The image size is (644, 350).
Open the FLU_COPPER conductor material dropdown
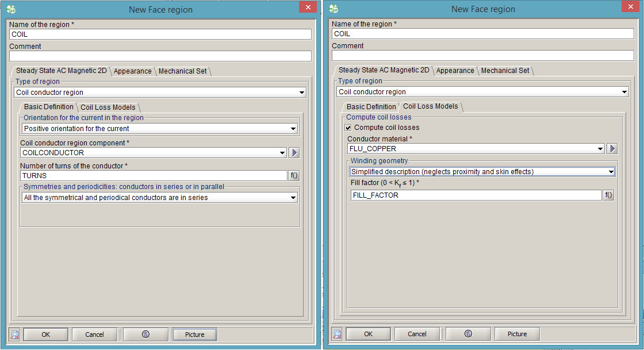tap(600, 149)
